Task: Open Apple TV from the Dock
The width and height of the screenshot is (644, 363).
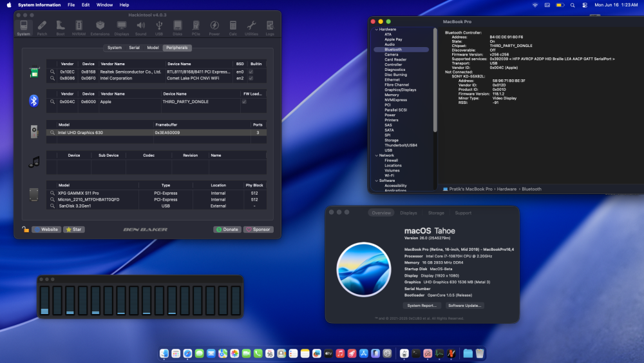Action: [x=328, y=353]
